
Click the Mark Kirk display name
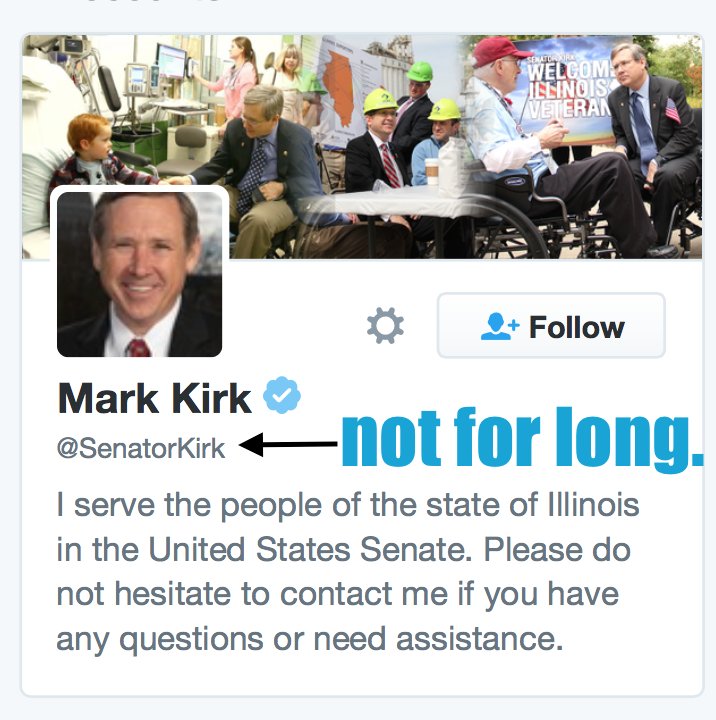point(155,398)
